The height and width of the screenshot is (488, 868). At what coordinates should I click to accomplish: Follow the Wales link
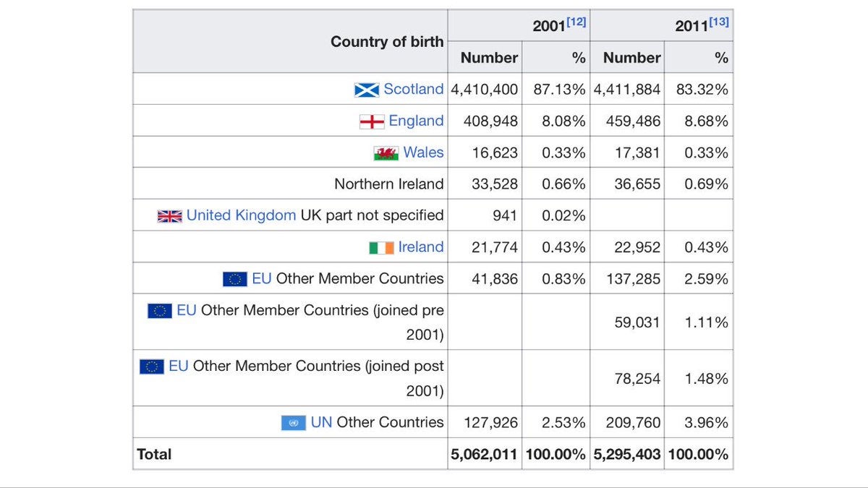[424, 153]
